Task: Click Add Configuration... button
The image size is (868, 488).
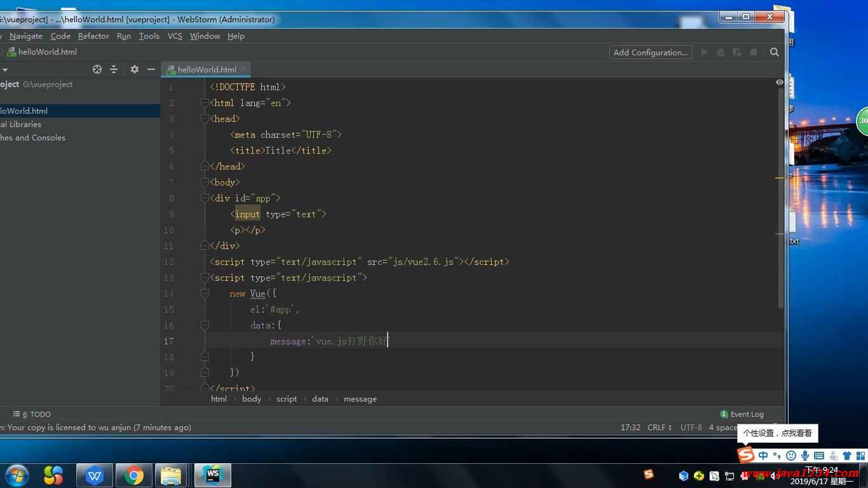Action: (x=651, y=52)
